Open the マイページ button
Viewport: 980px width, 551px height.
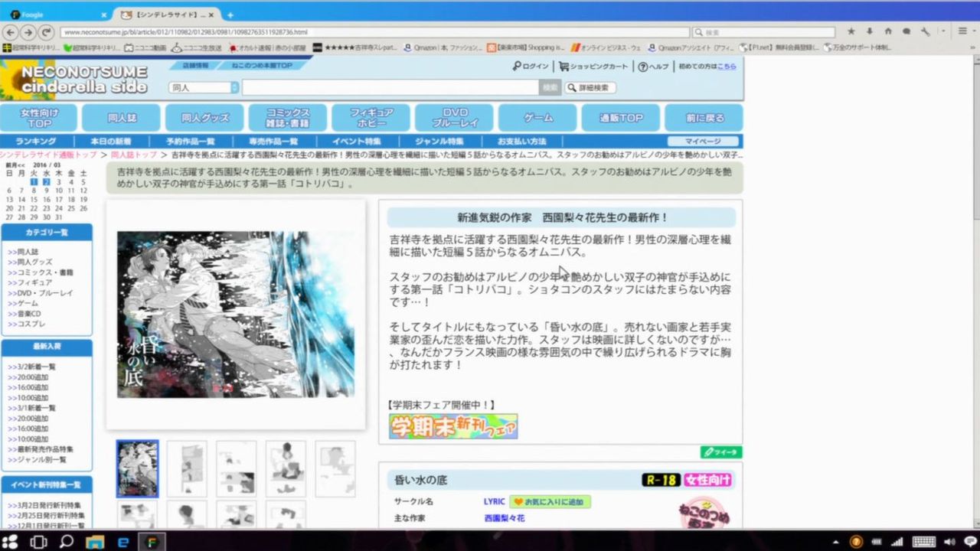(703, 142)
